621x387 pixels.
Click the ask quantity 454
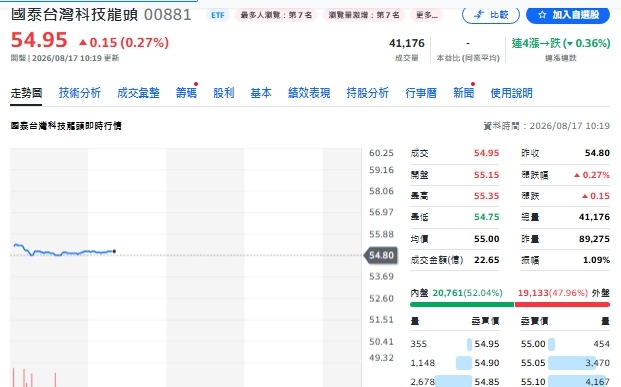601,344
